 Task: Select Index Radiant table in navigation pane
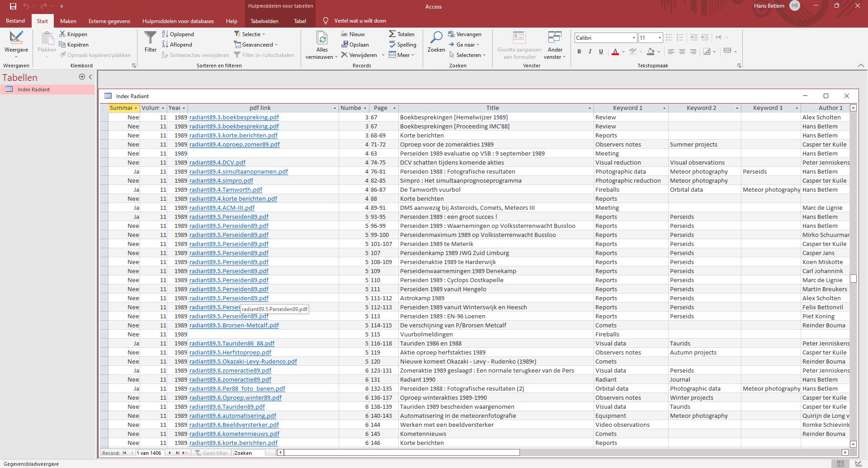tap(47, 89)
